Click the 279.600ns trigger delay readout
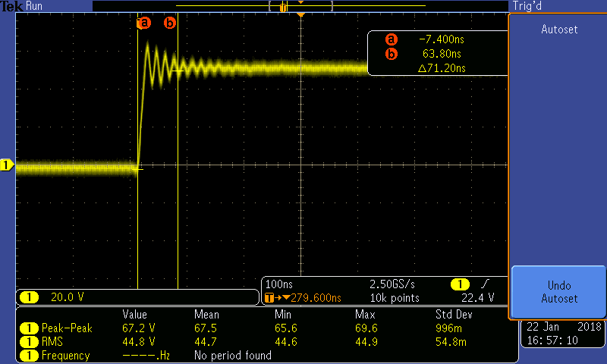Viewport: 607px width, 364px height. click(316, 298)
